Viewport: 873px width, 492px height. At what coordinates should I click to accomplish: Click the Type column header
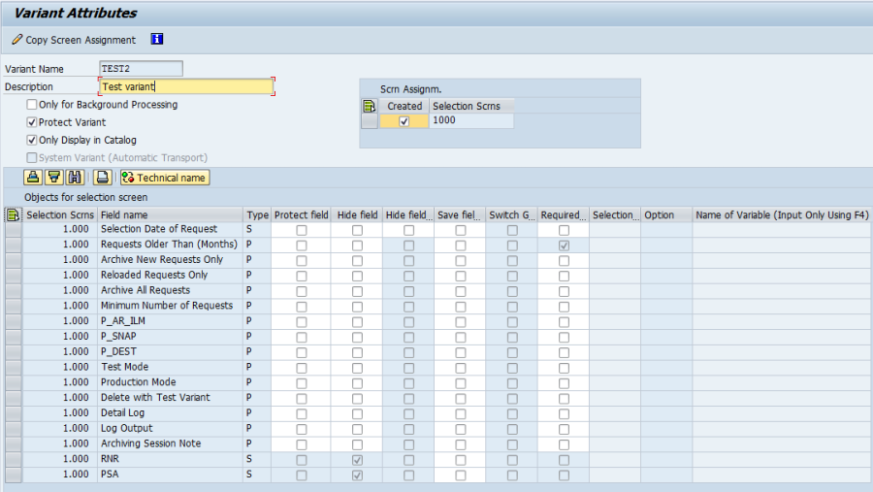[x=258, y=215]
